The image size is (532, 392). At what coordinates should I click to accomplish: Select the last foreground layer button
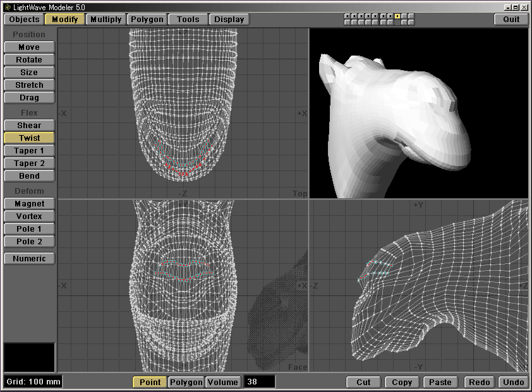click(412, 16)
